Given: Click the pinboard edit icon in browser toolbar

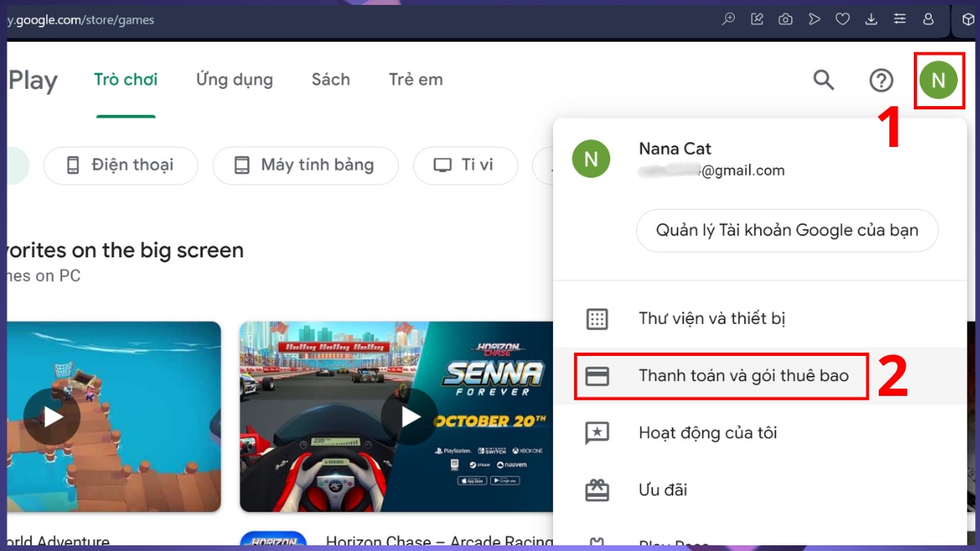Looking at the screenshot, I should pyautogui.click(x=757, y=19).
